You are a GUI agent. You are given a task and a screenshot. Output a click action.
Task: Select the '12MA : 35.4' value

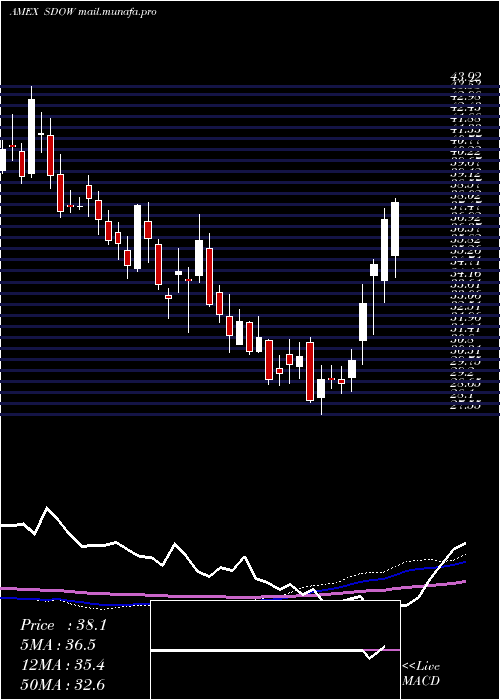62,665
